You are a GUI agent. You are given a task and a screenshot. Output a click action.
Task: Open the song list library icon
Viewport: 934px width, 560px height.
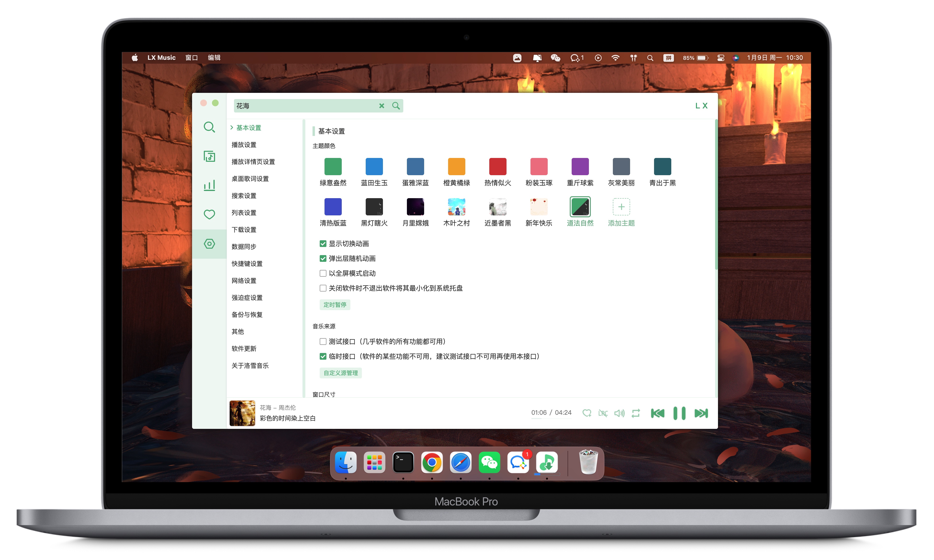[209, 156]
